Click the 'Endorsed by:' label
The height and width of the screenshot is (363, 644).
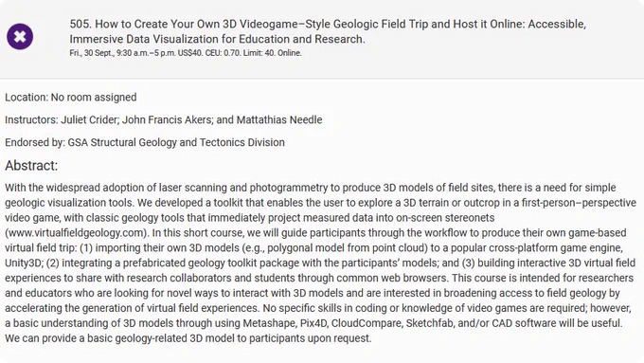pos(35,143)
